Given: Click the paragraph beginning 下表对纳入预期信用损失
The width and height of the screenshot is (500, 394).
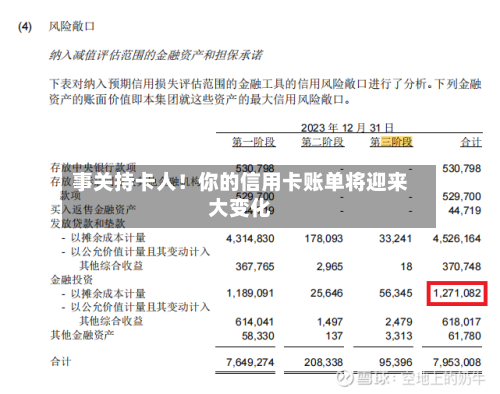Looking at the screenshot, I should click(x=265, y=92).
